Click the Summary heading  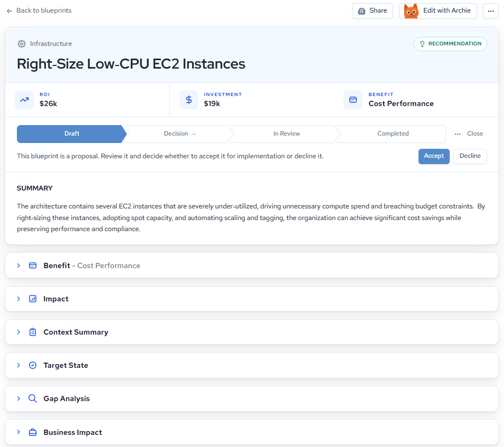coord(35,188)
